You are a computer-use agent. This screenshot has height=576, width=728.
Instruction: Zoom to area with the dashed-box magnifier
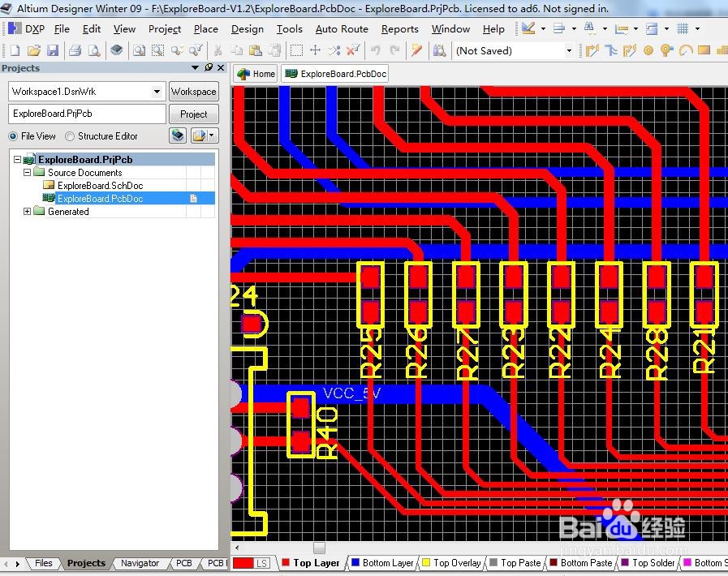[x=158, y=50]
